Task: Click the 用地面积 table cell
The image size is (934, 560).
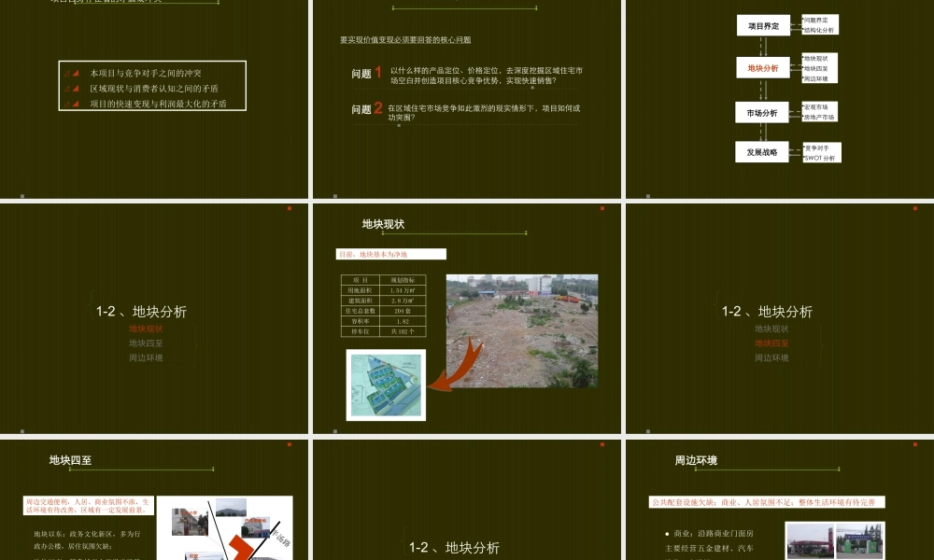Action: pos(360,290)
